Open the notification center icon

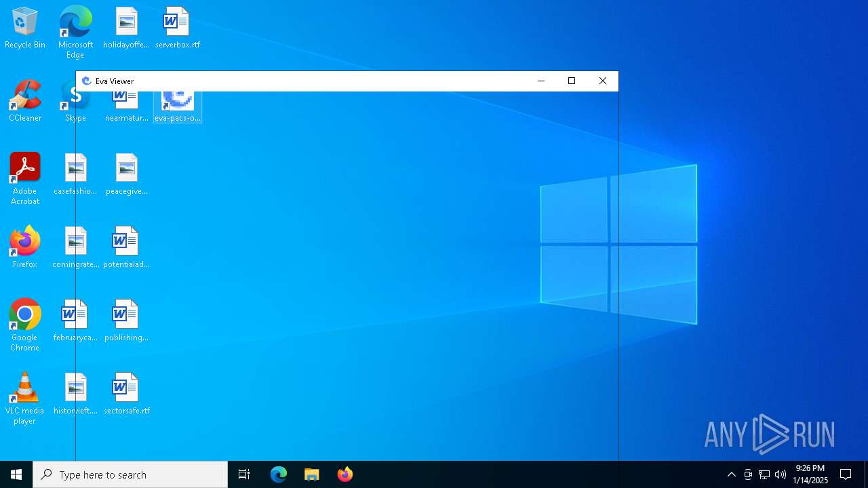click(x=846, y=474)
